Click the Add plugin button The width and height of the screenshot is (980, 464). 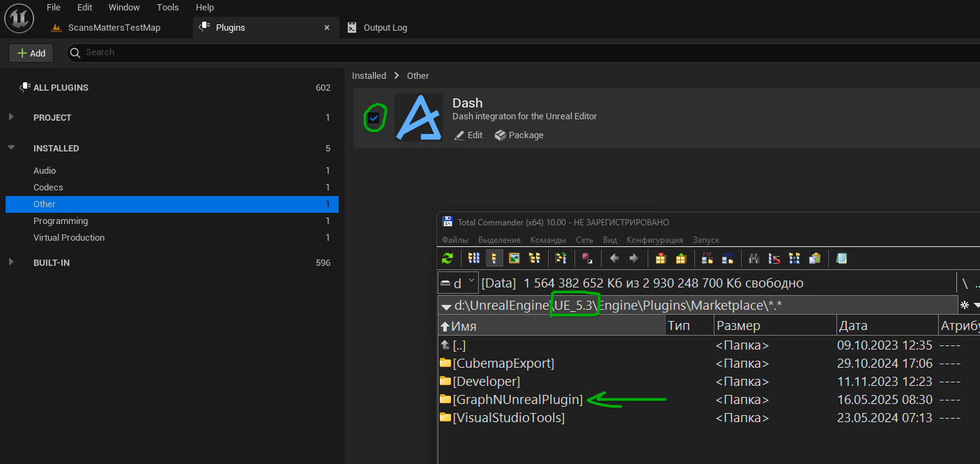pos(31,53)
